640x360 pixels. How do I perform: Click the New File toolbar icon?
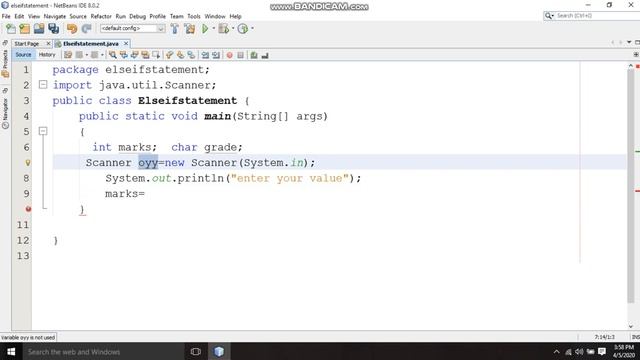pyautogui.click(x=11, y=29)
